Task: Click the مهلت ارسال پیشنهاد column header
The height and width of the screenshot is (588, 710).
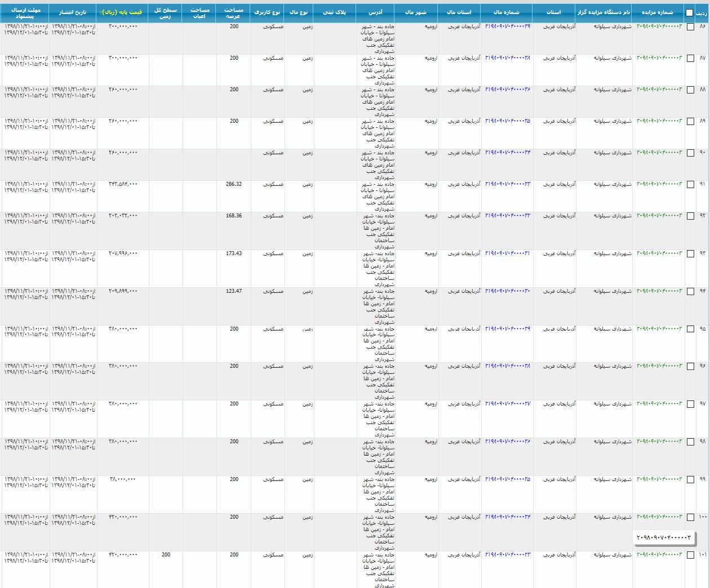Action: tap(25, 12)
